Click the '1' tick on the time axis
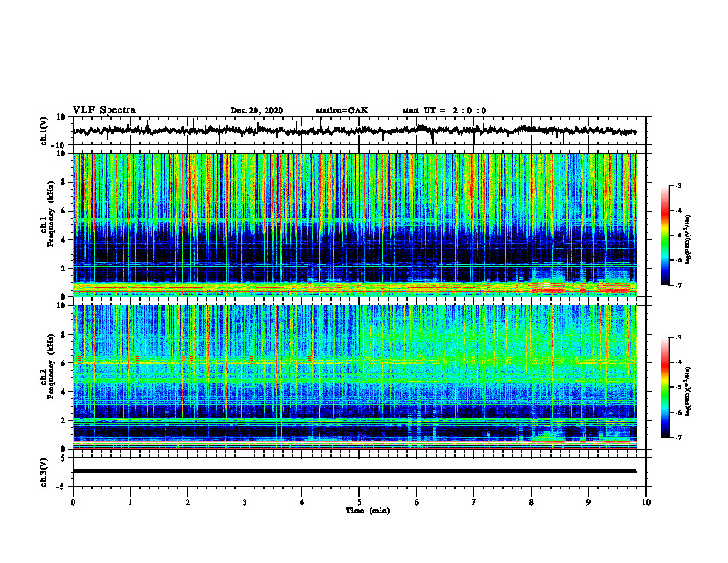This screenshot has width=728, height=563. tap(130, 502)
